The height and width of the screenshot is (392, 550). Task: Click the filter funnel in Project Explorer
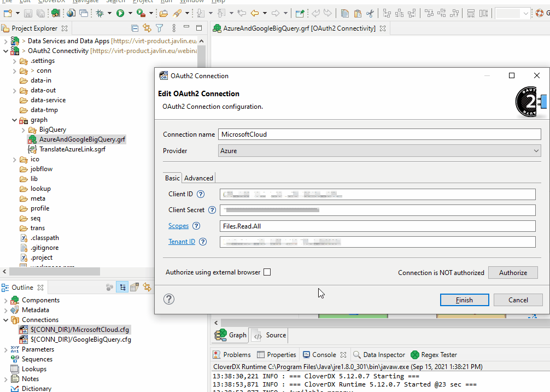pos(159,28)
